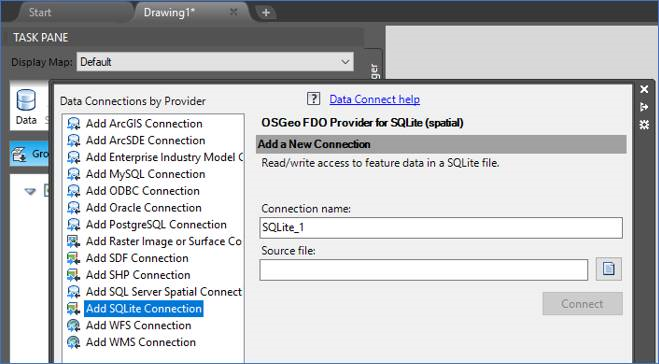The width and height of the screenshot is (659, 364).
Task: Select Add SDF Connection
Action: (137, 258)
